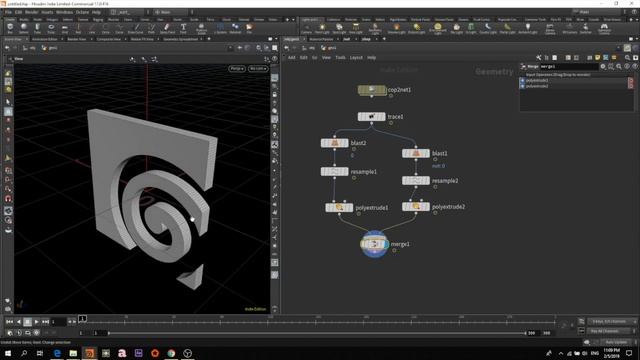This screenshot has width=640, height=360.
Task: Click frame 1 marker on timeline
Action: [x=82, y=318]
